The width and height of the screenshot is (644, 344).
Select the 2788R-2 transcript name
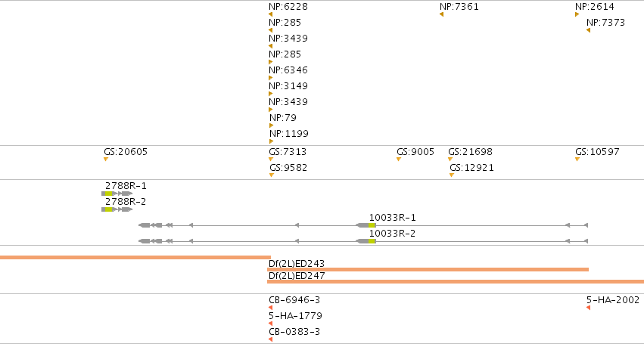coord(126,202)
